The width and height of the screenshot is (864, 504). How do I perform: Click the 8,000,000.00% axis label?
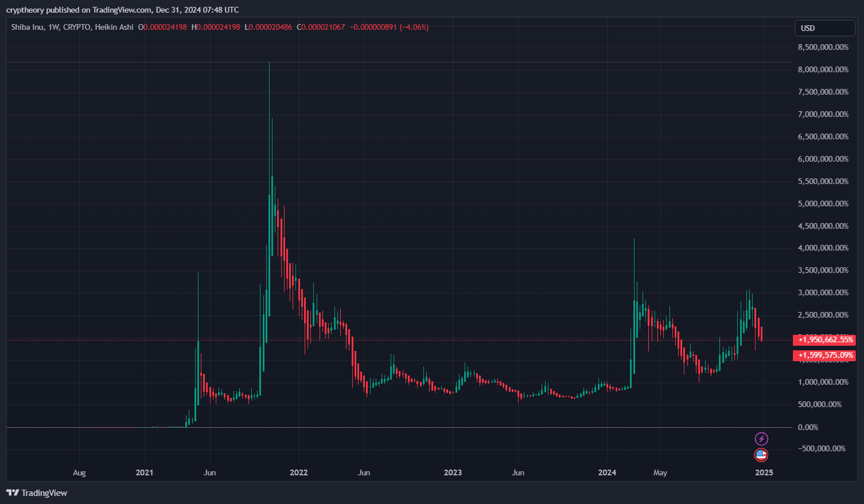tap(823, 69)
